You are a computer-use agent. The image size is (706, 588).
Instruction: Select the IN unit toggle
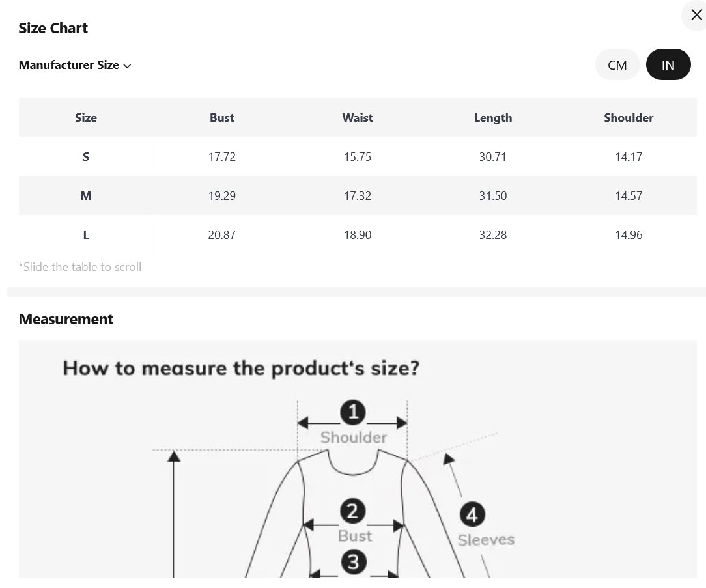tap(668, 65)
